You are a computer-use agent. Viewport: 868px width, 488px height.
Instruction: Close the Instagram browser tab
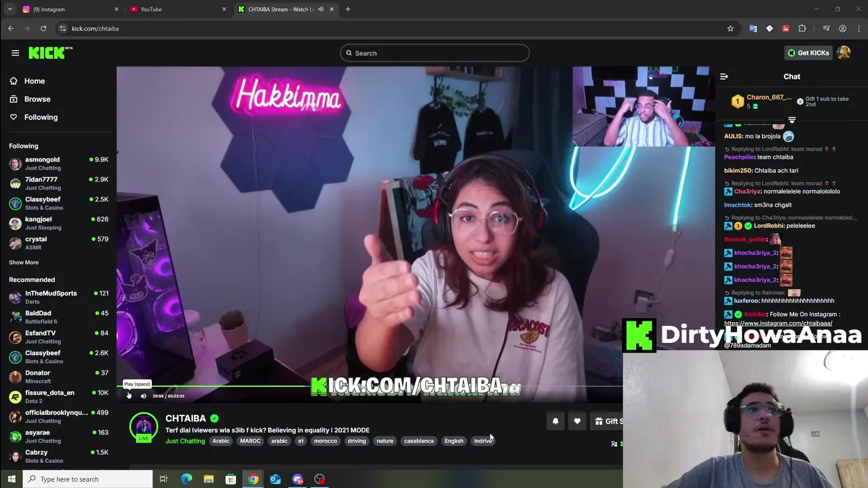pos(117,9)
